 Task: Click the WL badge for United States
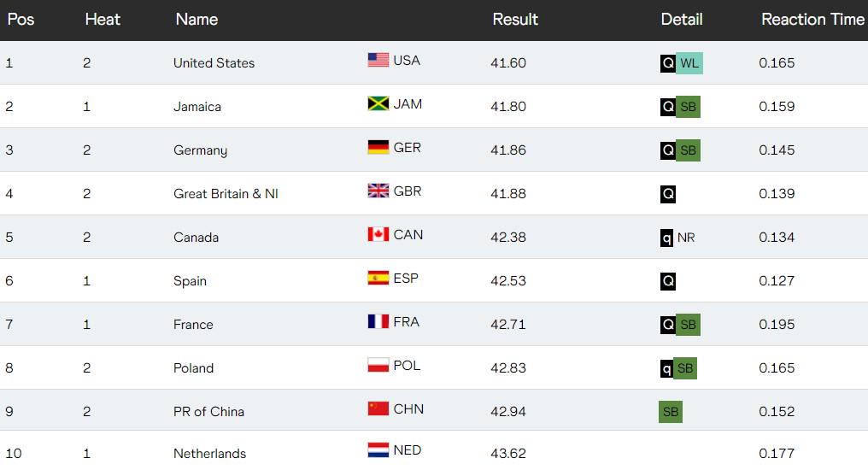pos(689,63)
